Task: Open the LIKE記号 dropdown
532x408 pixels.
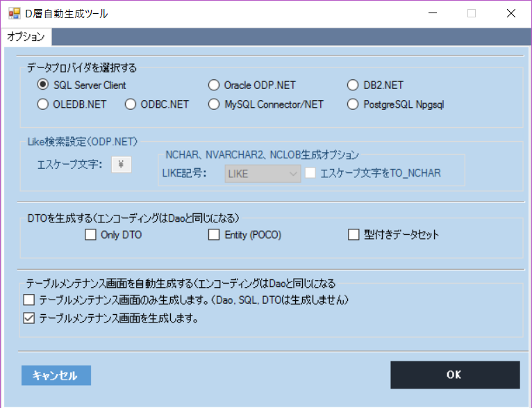Action: 263,174
